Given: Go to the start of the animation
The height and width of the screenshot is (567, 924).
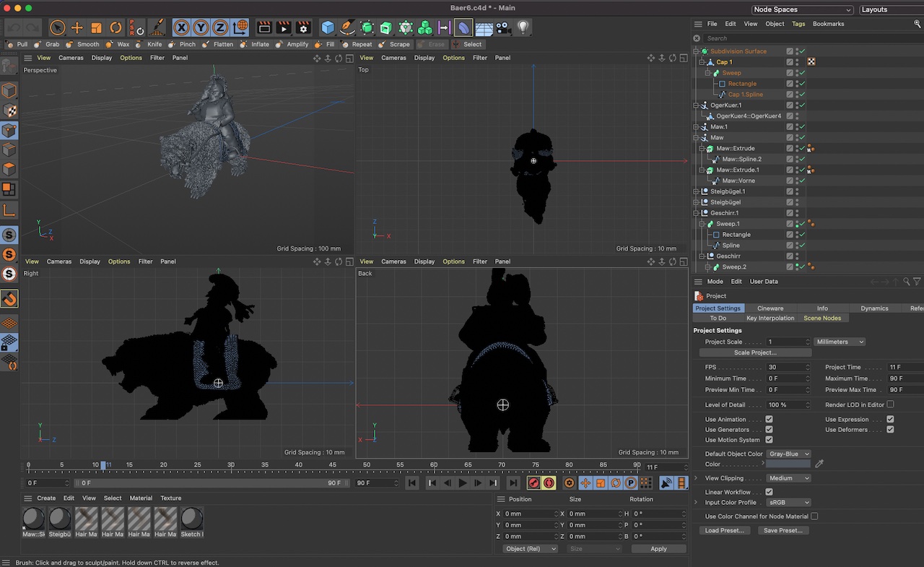Looking at the screenshot, I should click(x=411, y=483).
